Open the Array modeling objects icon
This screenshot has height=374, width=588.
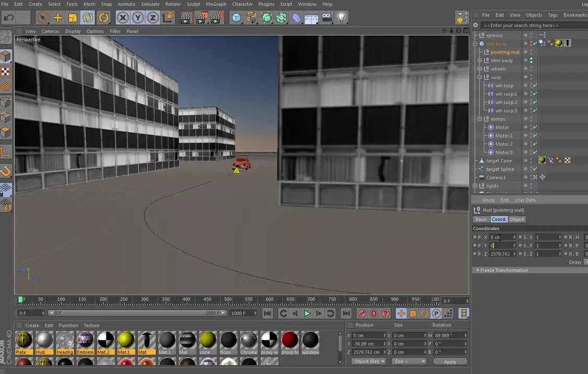click(281, 18)
